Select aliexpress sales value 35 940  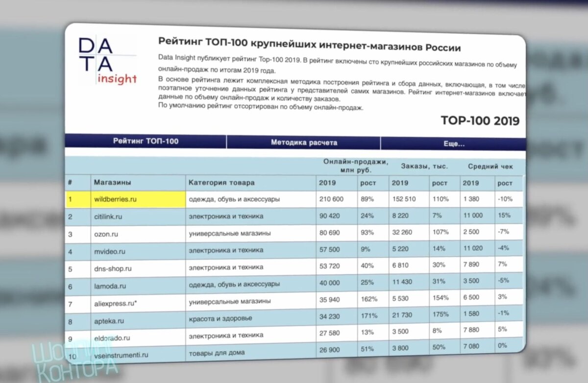(x=331, y=299)
